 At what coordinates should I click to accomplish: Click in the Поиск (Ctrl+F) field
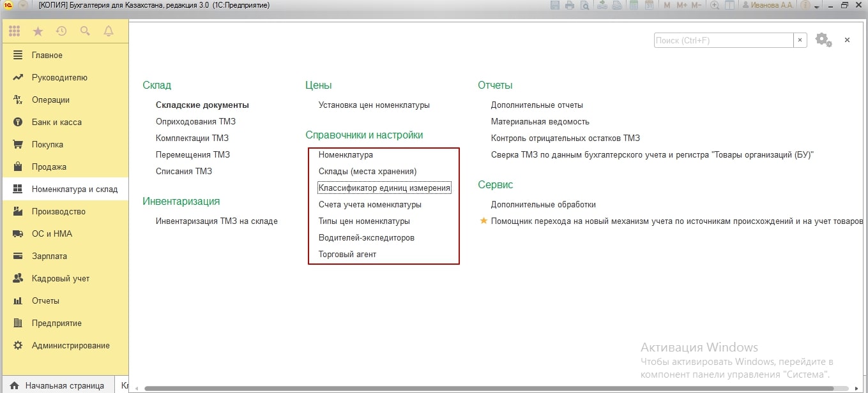click(723, 40)
